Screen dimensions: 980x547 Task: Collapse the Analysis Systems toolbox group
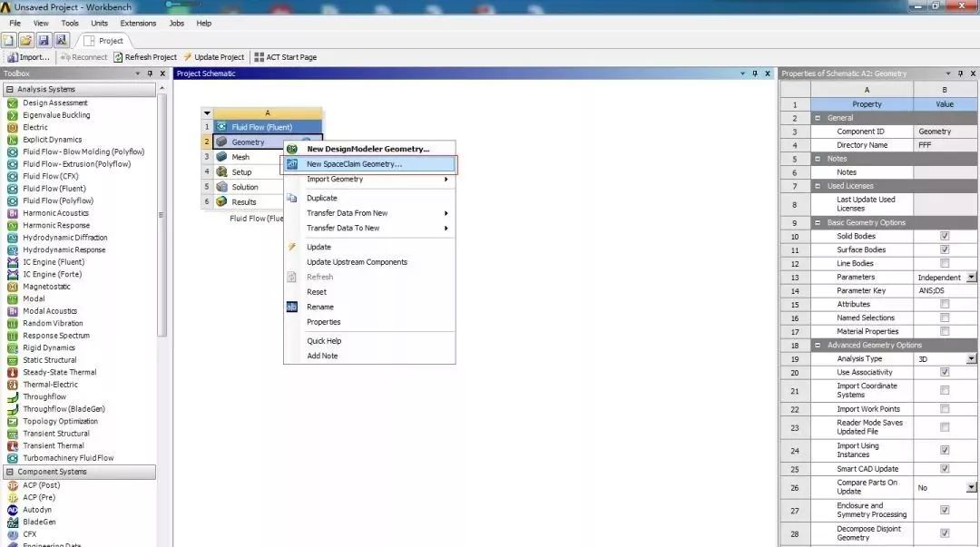[x=9, y=90]
